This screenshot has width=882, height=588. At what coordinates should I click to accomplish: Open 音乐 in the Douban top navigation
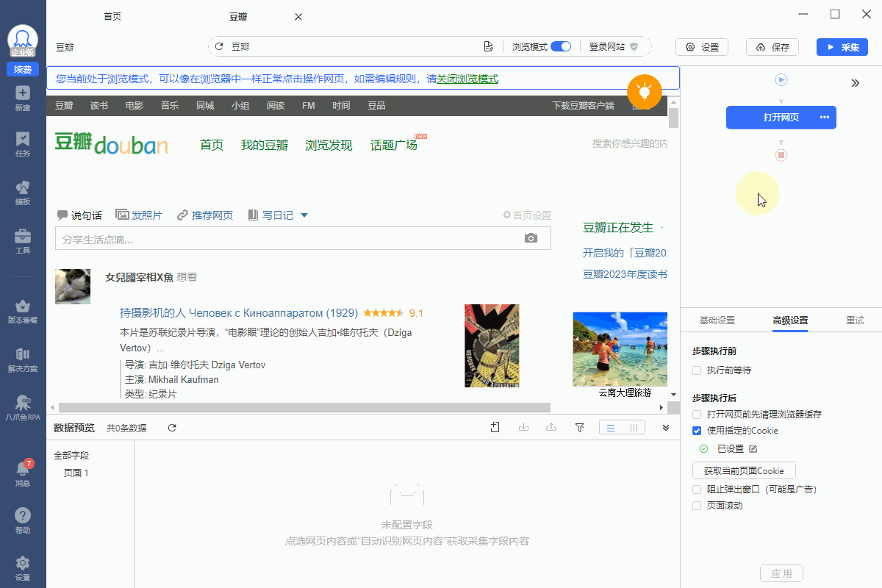[170, 106]
